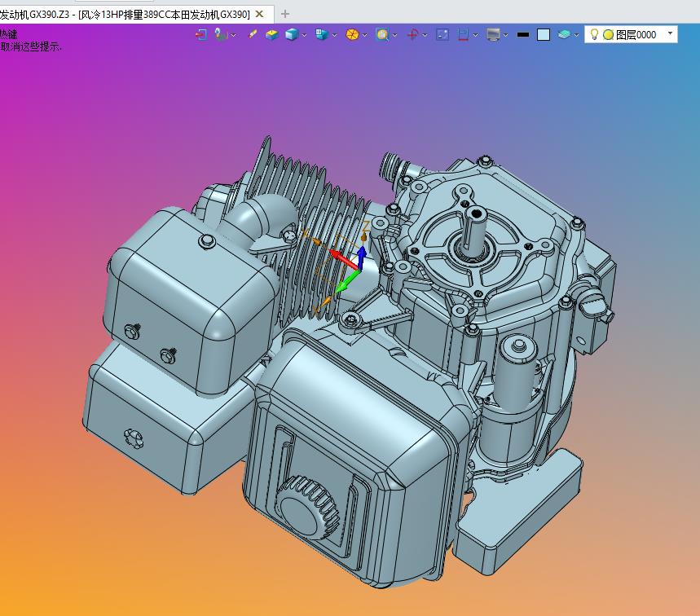Expand the monitor icon dropdown arrow

click(x=506, y=35)
